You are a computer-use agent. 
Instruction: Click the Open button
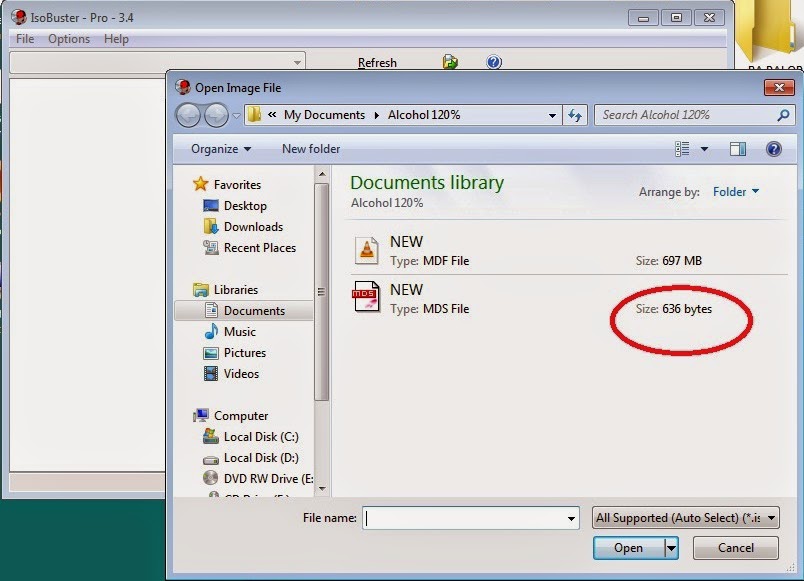(629, 548)
